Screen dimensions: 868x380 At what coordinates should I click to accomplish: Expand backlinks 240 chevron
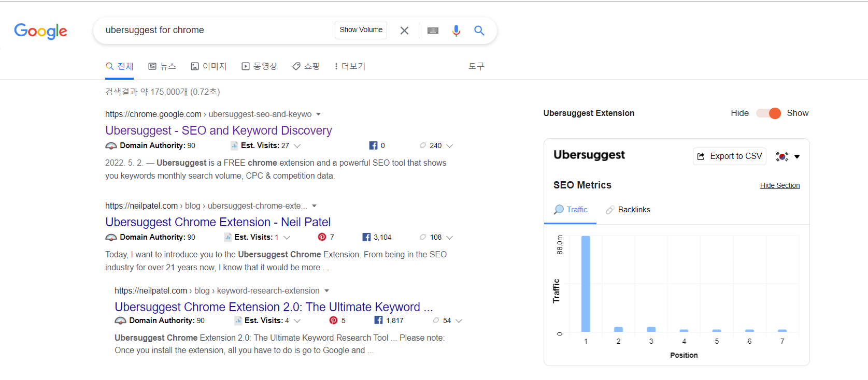(x=449, y=146)
